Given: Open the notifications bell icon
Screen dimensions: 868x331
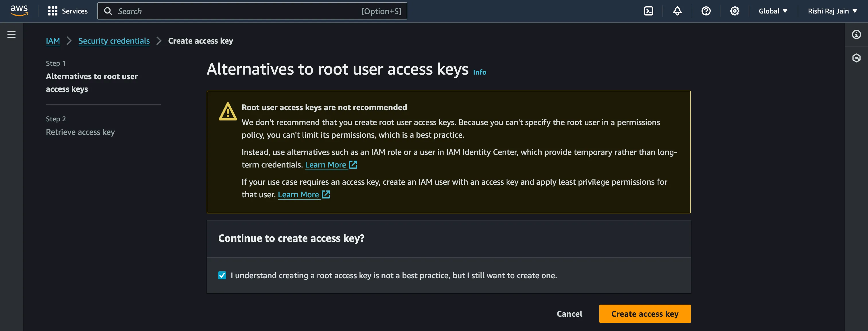Looking at the screenshot, I should pos(677,11).
